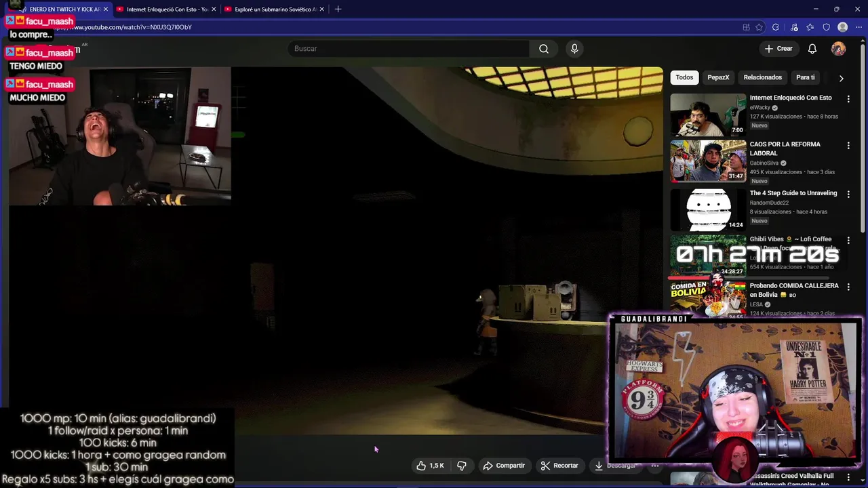
Task: Click the app install icon in address bar
Action: coord(746,27)
